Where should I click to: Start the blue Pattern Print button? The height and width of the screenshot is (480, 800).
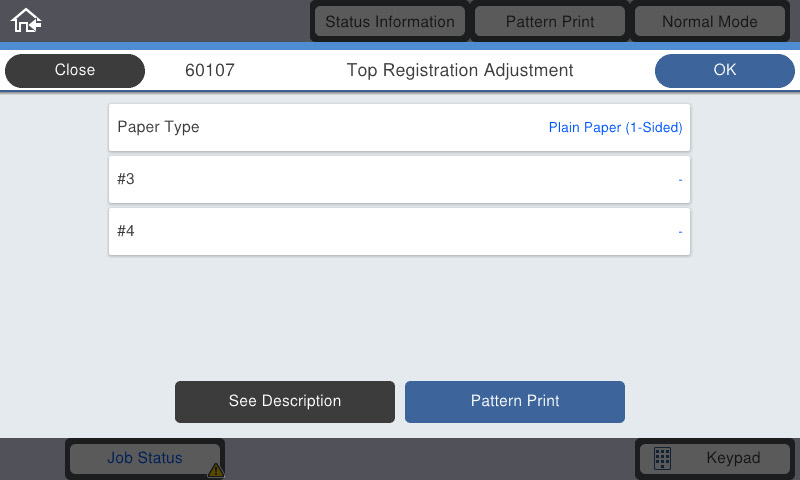pos(515,401)
